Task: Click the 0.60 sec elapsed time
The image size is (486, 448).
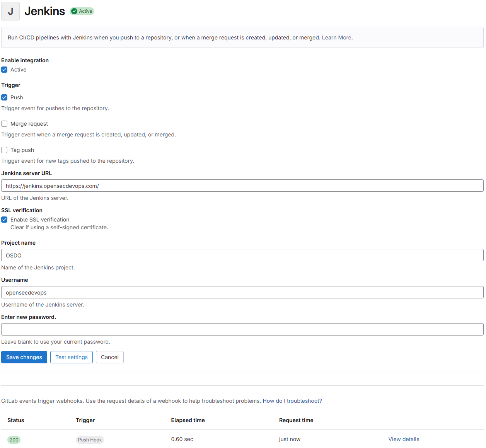Action: click(x=182, y=439)
